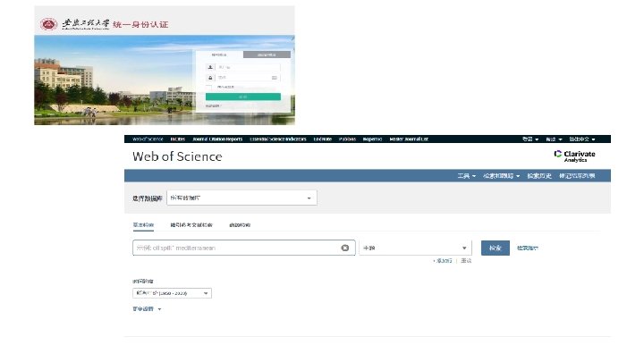Open Kopernio in top navigation
This screenshot has width=644, height=362.
pyautogui.click(x=372, y=139)
